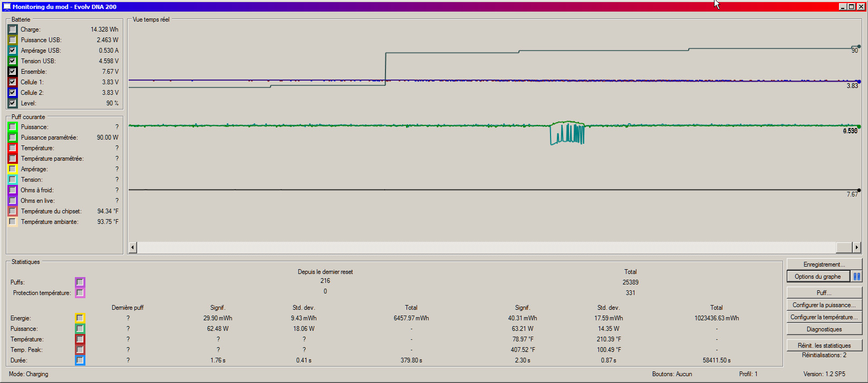The image size is (868, 383).
Task: Toggle the Tension USB checkbox
Action: [13, 61]
